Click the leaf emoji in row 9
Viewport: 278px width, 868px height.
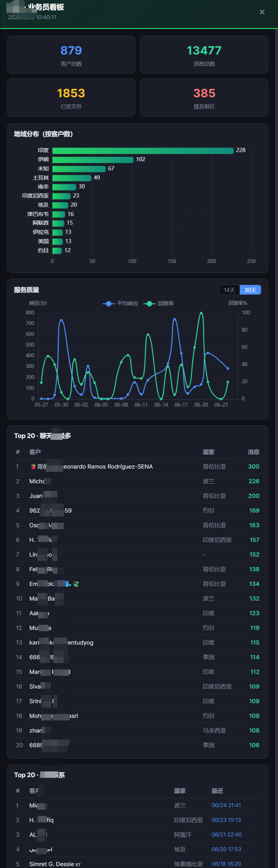(76, 584)
